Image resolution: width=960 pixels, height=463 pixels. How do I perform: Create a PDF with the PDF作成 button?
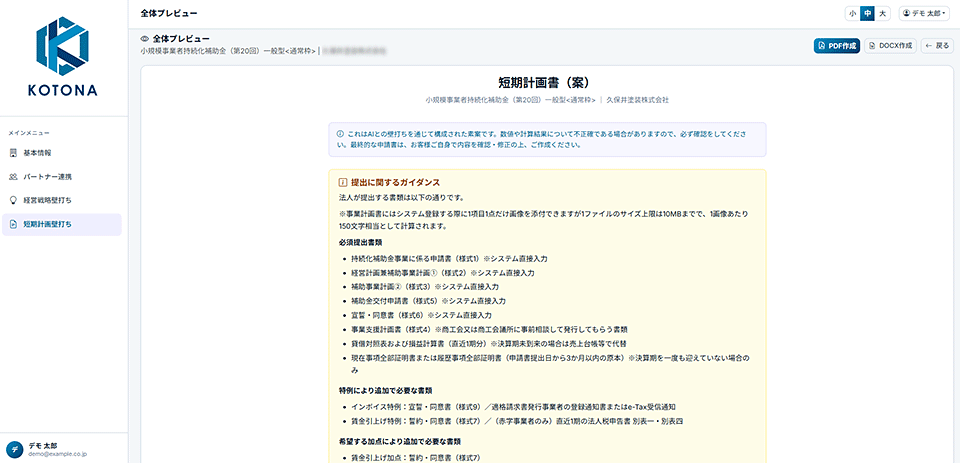click(837, 46)
